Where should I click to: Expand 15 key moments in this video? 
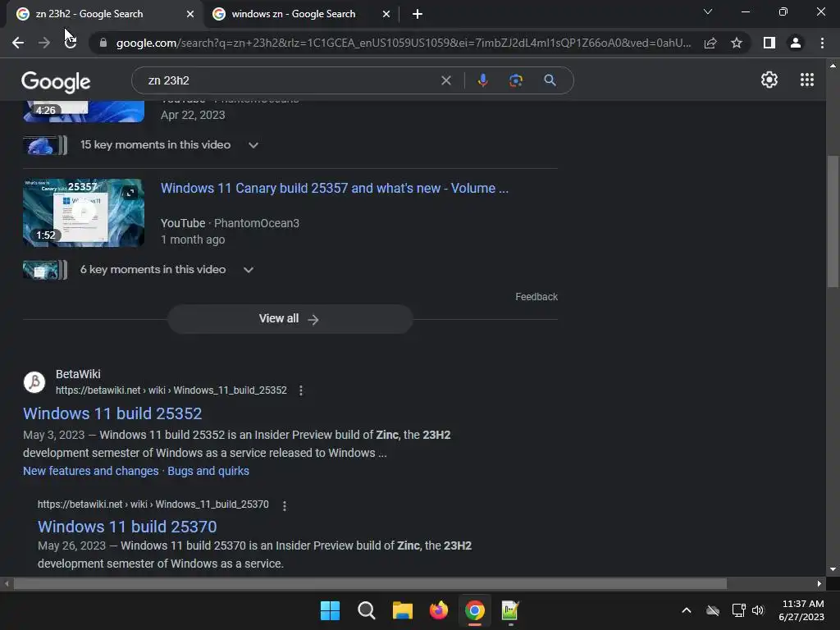[253, 145]
